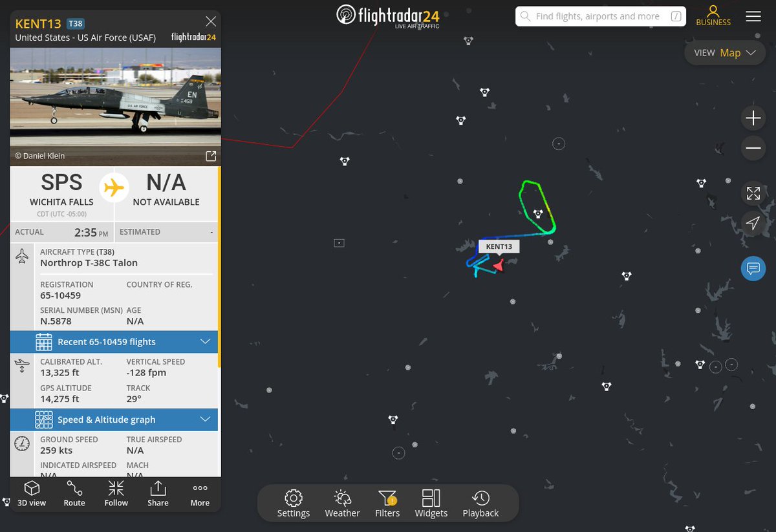Start Playback mode

480,504
